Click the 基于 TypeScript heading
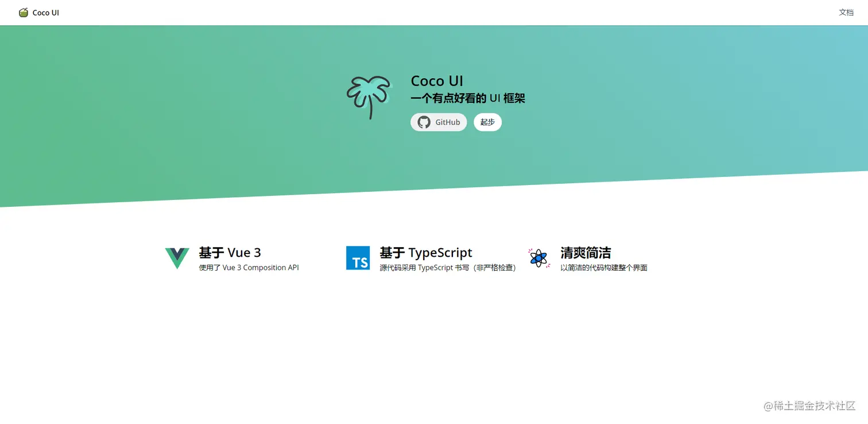Viewport: 868px width, 424px height. 426,253
